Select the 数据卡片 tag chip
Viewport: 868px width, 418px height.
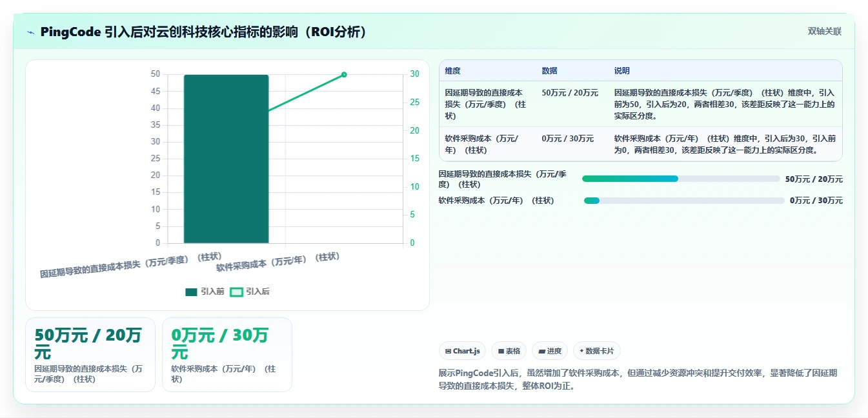click(597, 351)
